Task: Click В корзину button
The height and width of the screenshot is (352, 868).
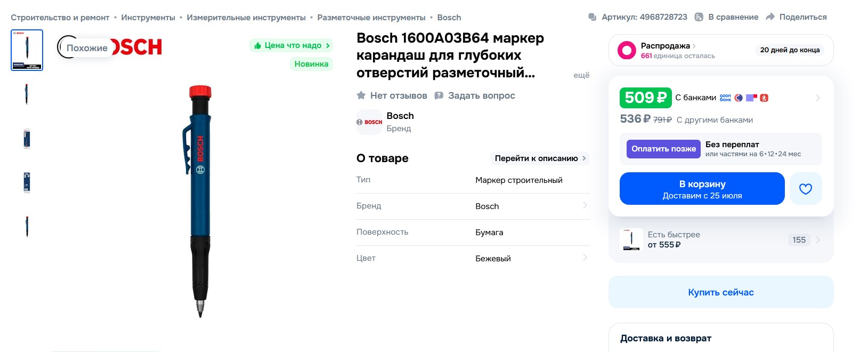Action: pos(702,188)
